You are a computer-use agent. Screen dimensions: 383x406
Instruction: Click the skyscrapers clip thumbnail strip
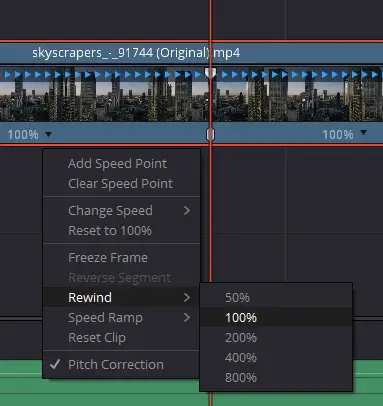[x=191, y=94]
